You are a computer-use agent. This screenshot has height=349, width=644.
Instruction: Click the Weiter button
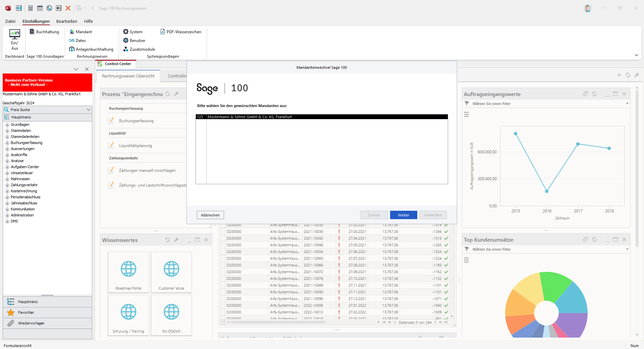pos(403,215)
